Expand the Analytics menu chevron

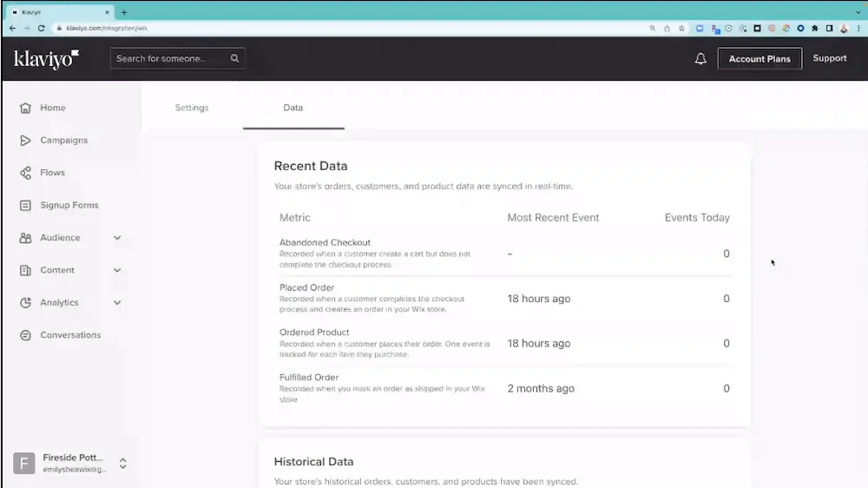117,303
